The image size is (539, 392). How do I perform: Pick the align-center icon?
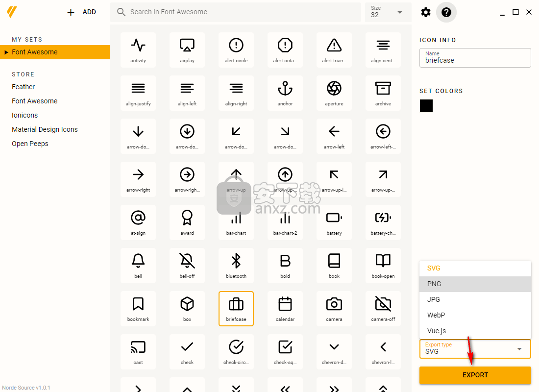pyautogui.click(x=383, y=50)
